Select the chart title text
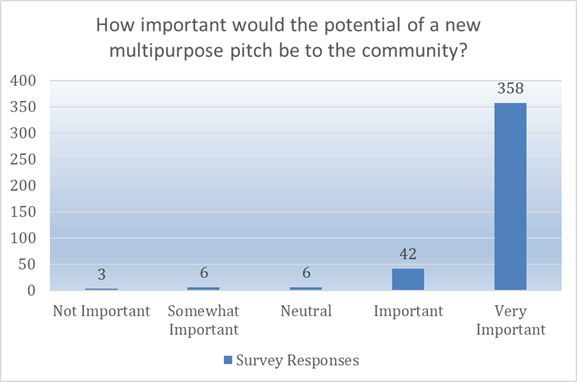 288,38
